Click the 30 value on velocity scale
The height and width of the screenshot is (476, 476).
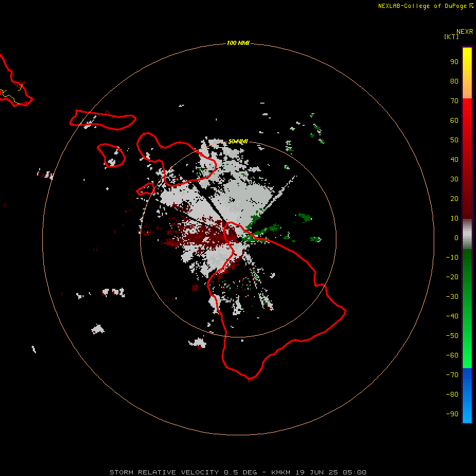pyautogui.click(x=454, y=179)
